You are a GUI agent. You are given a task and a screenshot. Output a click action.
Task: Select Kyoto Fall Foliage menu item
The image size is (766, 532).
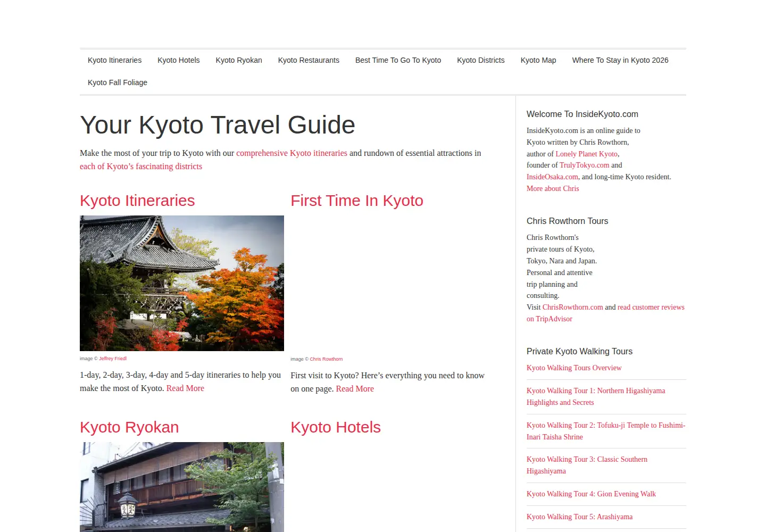click(118, 82)
